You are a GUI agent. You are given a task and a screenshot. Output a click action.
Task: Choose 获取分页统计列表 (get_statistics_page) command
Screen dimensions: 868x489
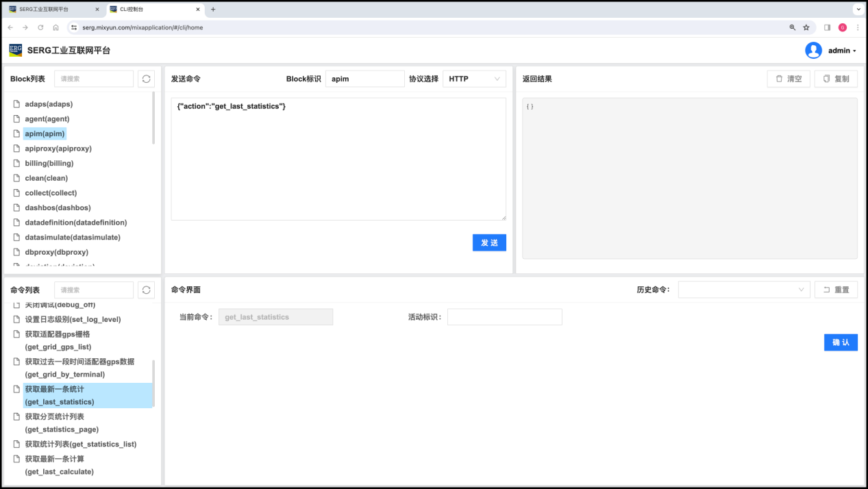click(x=62, y=423)
